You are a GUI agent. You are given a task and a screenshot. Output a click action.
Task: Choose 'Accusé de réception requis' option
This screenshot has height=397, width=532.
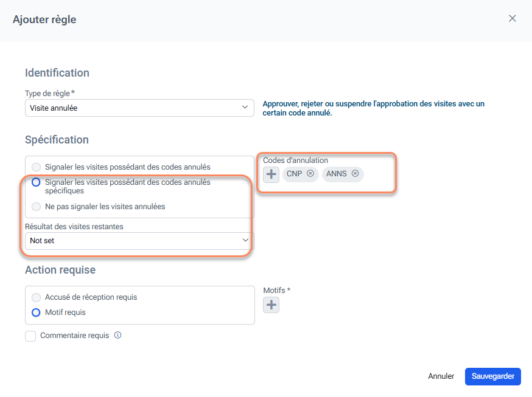coord(37,297)
